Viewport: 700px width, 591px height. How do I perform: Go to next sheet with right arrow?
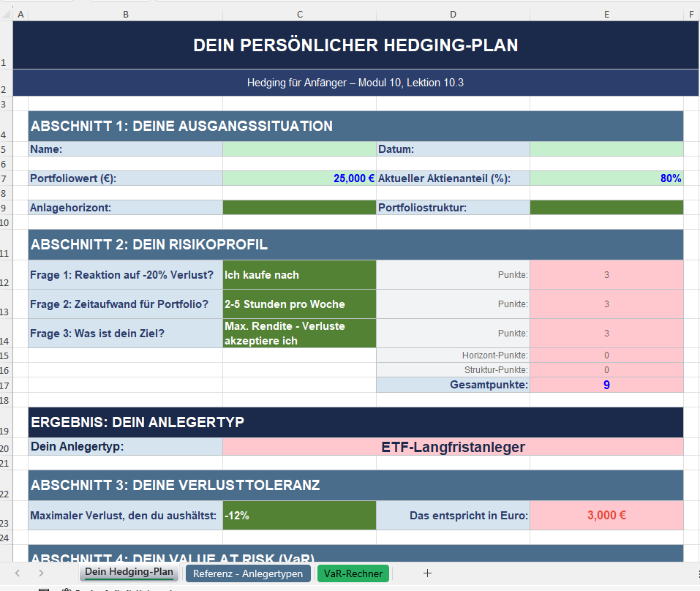coord(41,573)
